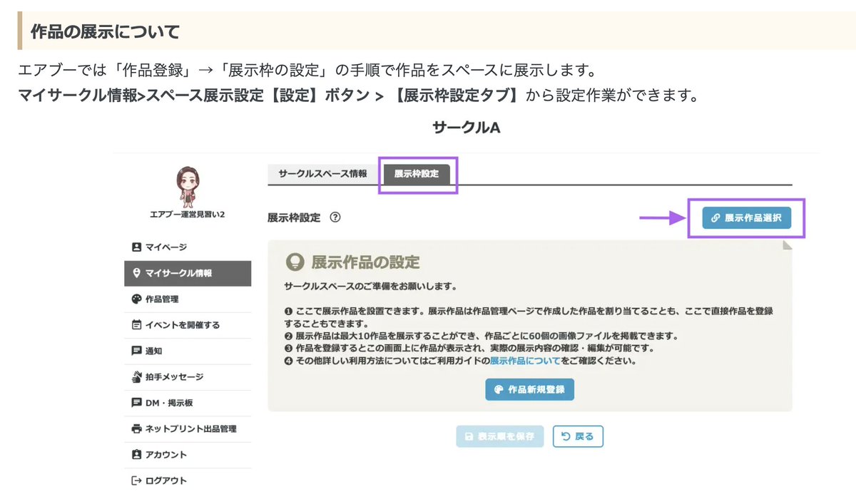Click the palette icon next to 作品管理
Viewport: 856px width, 504px height.
click(136, 299)
